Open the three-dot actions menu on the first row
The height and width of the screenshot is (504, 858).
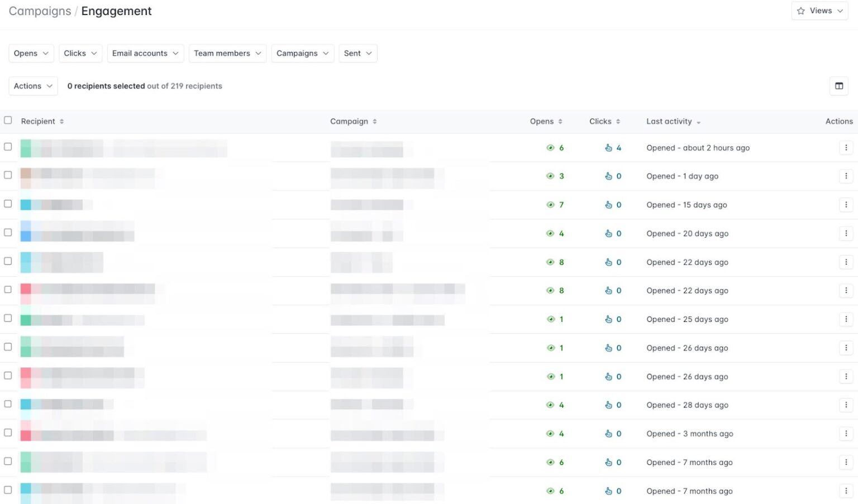[x=846, y=147]
